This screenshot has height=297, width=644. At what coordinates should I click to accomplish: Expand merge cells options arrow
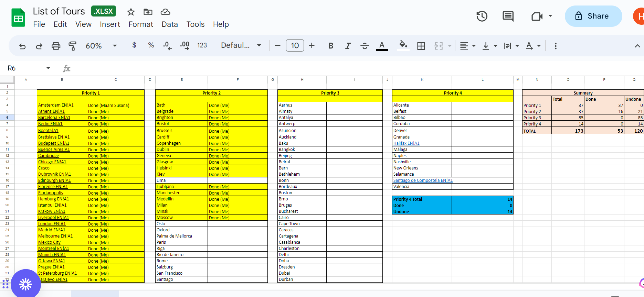coord(450,46)
